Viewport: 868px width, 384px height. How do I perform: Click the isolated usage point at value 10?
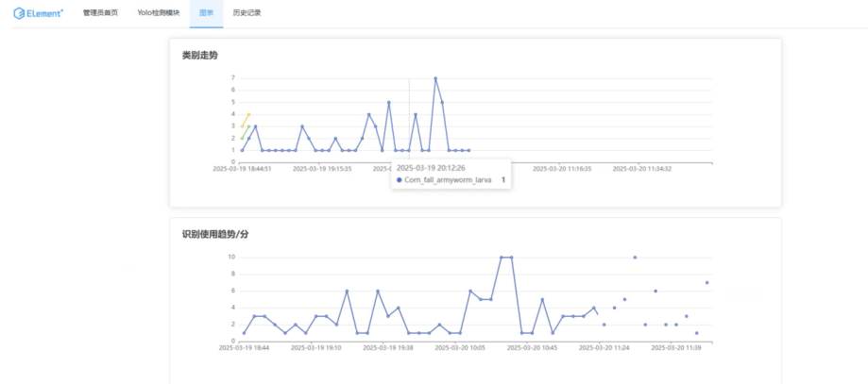(x=635, y=258)
